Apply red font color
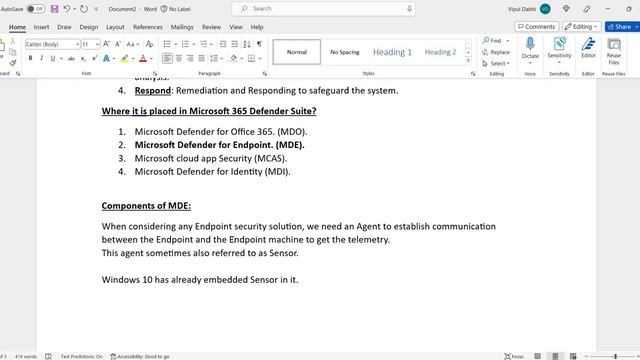Screen dimensions: 640x360 point(143,58)
